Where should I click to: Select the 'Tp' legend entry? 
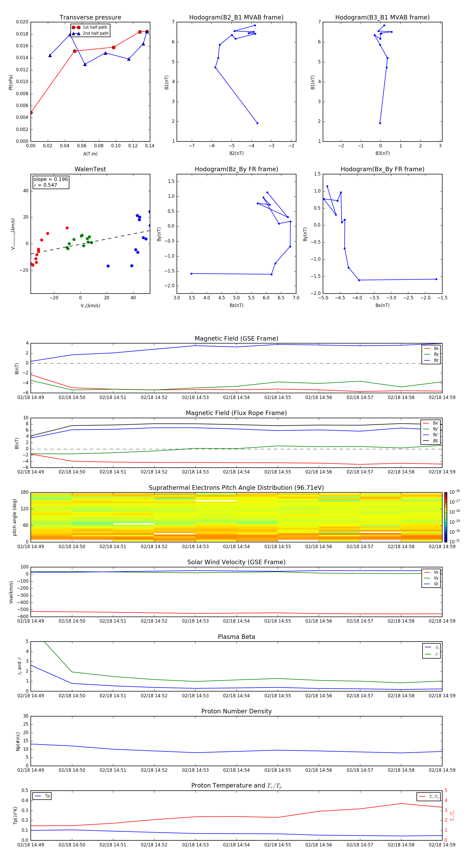pos(42,796)
